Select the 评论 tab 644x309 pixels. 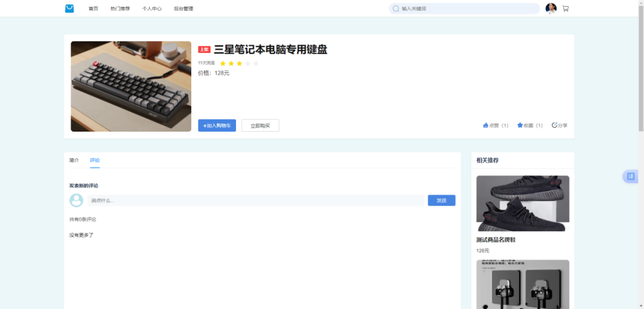[95, 160]
